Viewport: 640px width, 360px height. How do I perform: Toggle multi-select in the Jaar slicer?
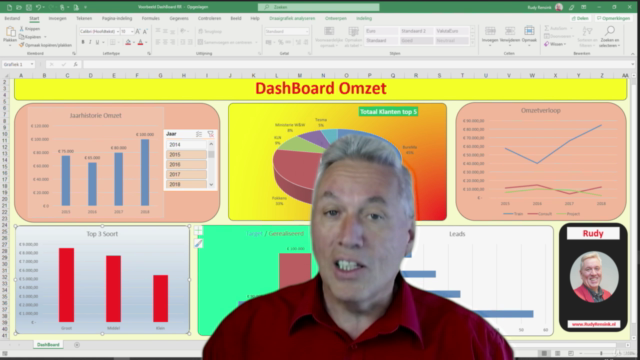(x=199, y=134)
